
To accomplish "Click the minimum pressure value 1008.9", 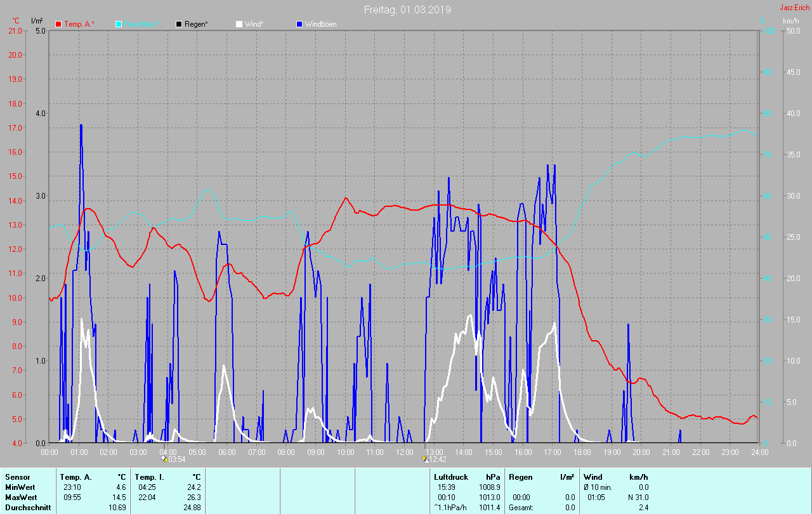I will pos(490,487).
